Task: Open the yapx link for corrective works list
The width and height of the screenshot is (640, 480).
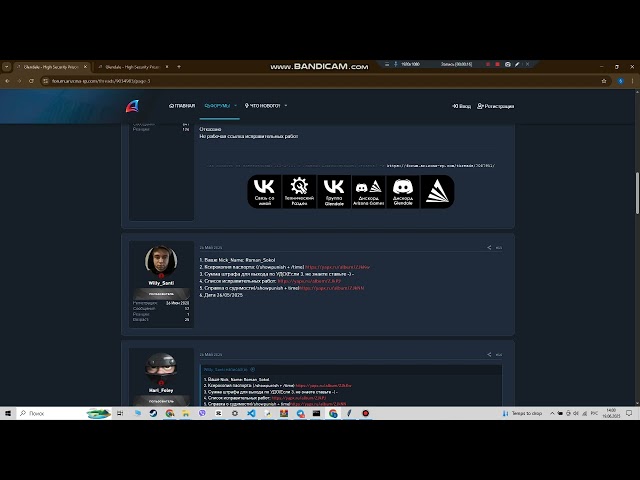Action: pyautogui.click(x=309, y=281)
